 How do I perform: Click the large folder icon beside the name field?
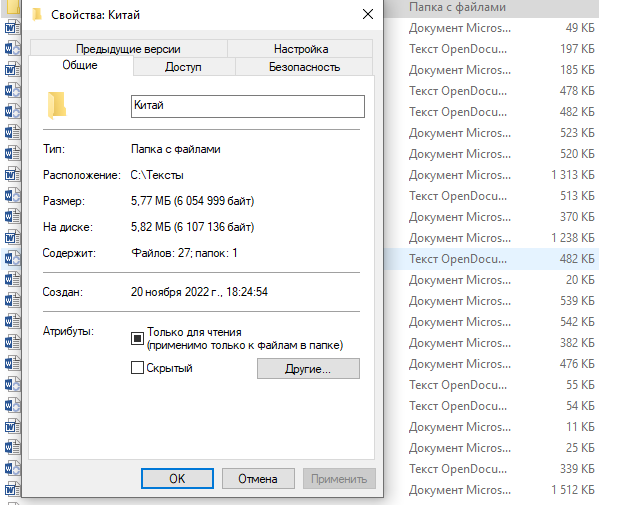(57, 106)
